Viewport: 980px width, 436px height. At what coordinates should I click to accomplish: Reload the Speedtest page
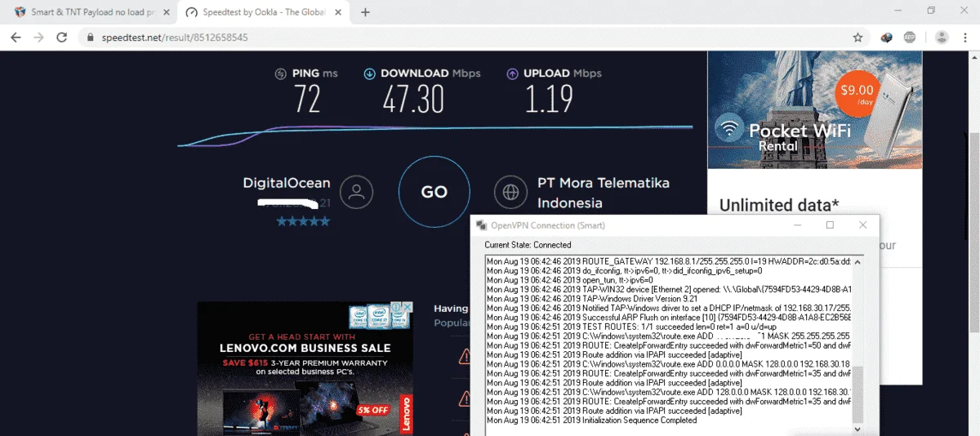62,38
